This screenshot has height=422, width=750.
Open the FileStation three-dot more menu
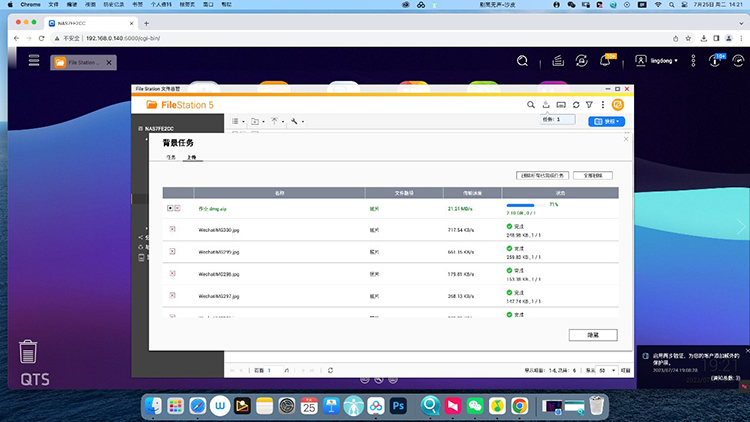pyautogui.click(x=602, y=105)
